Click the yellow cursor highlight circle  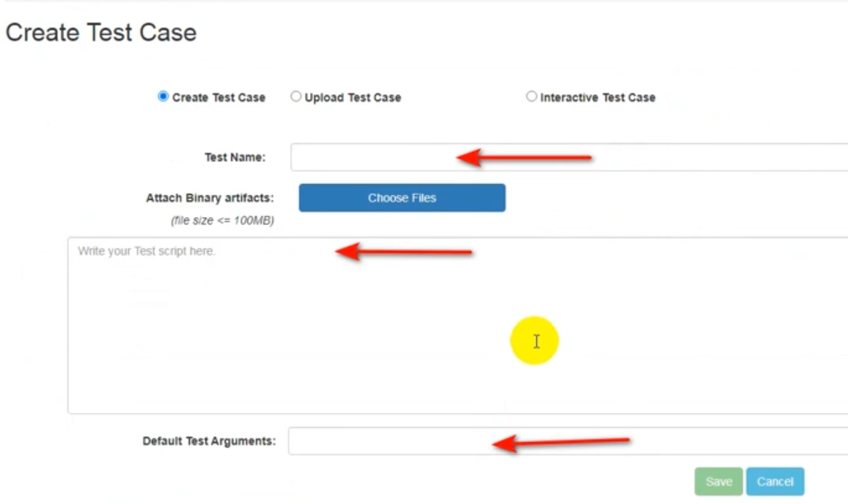click(534, 340)
